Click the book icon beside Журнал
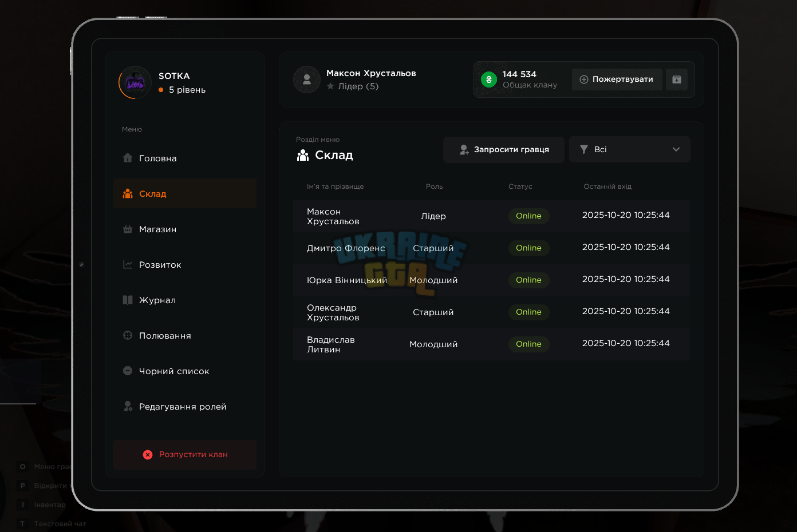 128,300
